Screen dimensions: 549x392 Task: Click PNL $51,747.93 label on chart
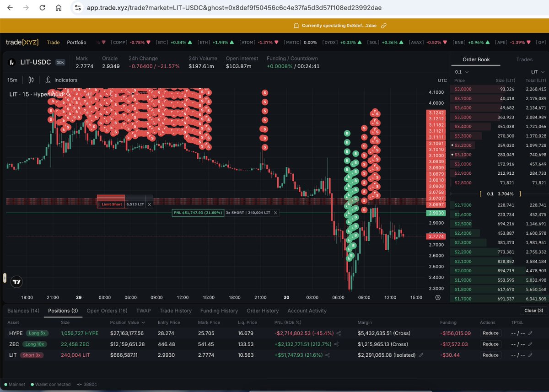point(198,213)
